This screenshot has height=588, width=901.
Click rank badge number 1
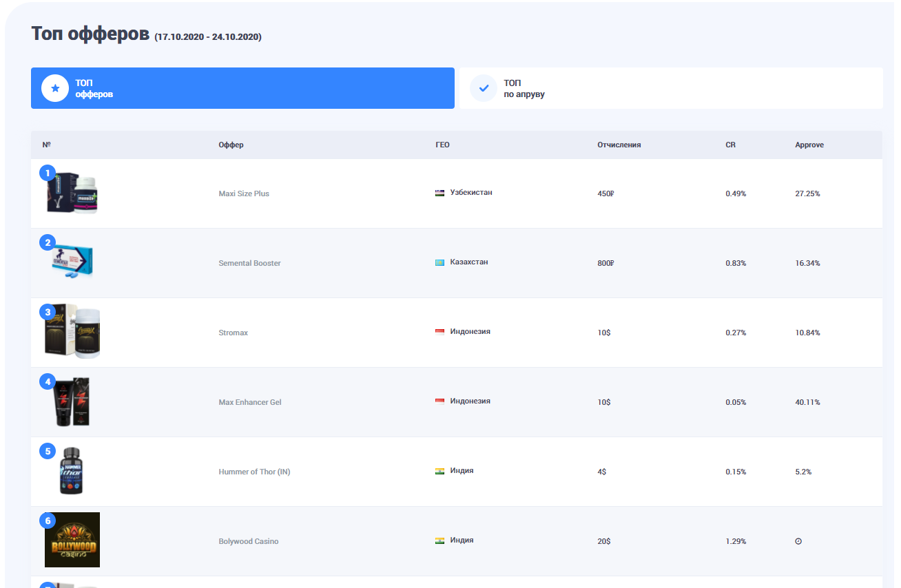point(48,173)
